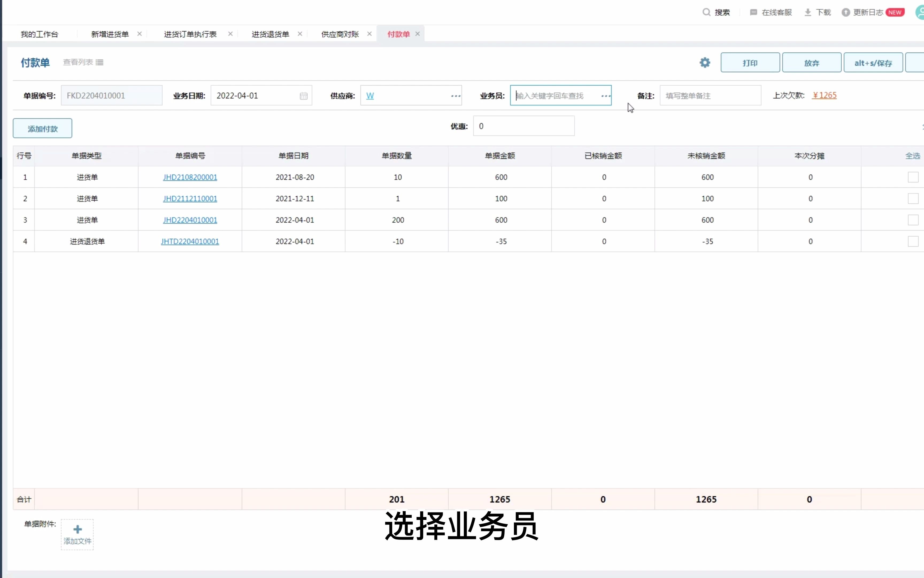Open the settings gear icon

(x=705, y=63)
